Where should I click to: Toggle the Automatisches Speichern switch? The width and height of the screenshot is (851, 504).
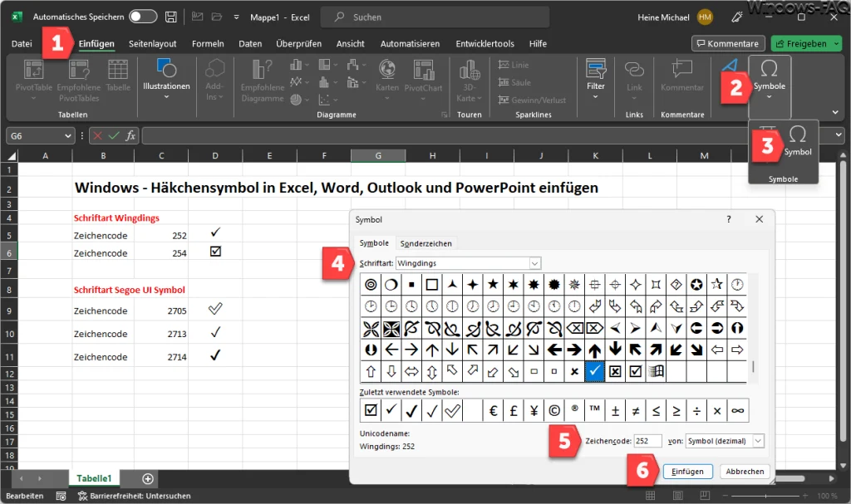pos(143,17)
